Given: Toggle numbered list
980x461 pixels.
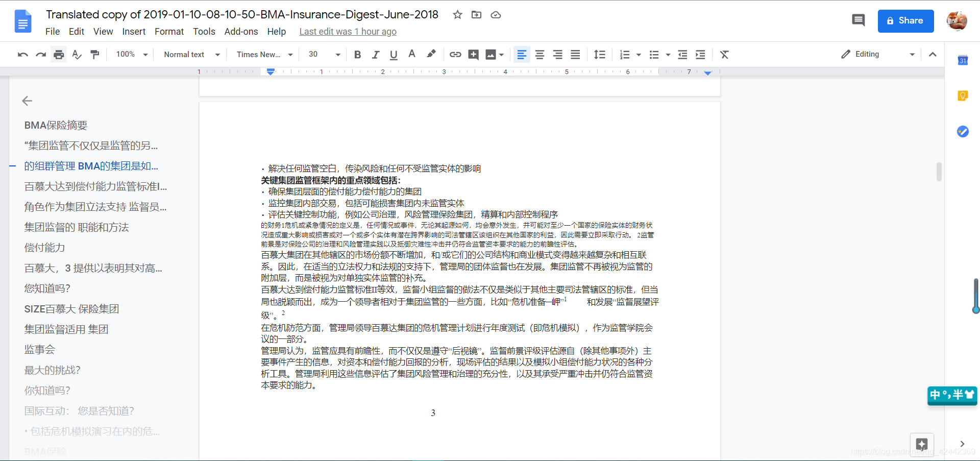Looking at the screenshot, I should pyautogui.click(x=625, y=55).
